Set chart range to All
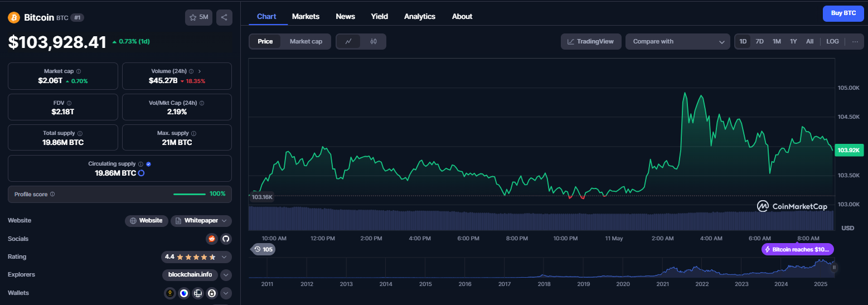 click(x=809, y=41)
